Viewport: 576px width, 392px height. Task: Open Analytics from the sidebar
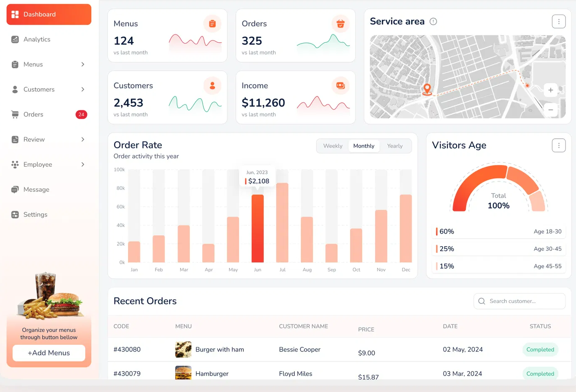coord(37,39)
